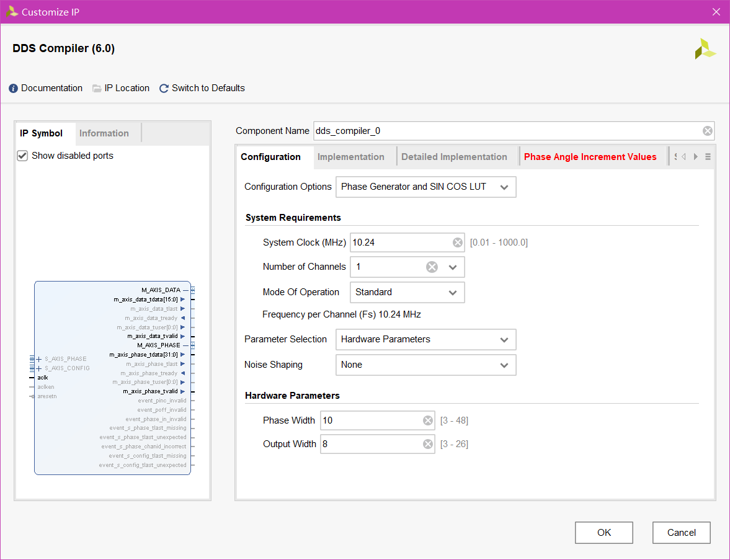
Task: Click the IP Location link
Action: pyautogui.click(x=127, y=89)
